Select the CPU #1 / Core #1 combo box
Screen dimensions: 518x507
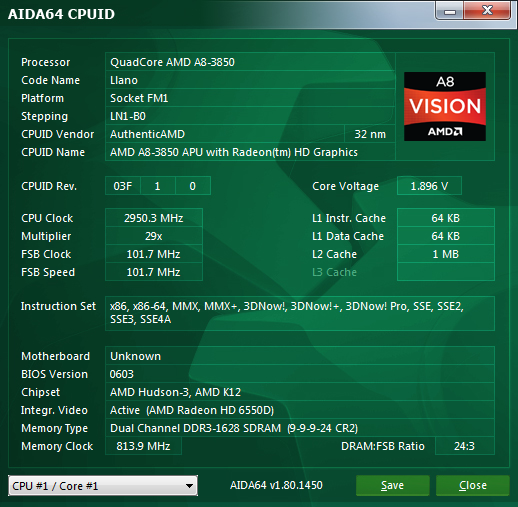click(103, 486)
